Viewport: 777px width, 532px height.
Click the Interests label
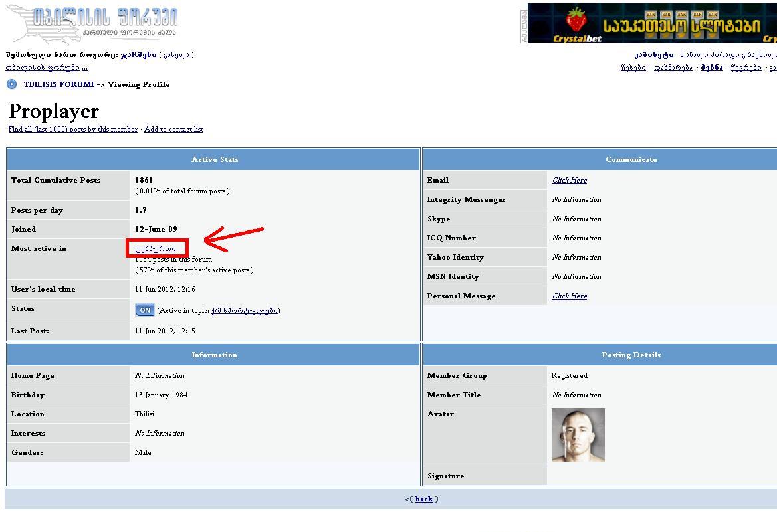click(x=28, y=434)
